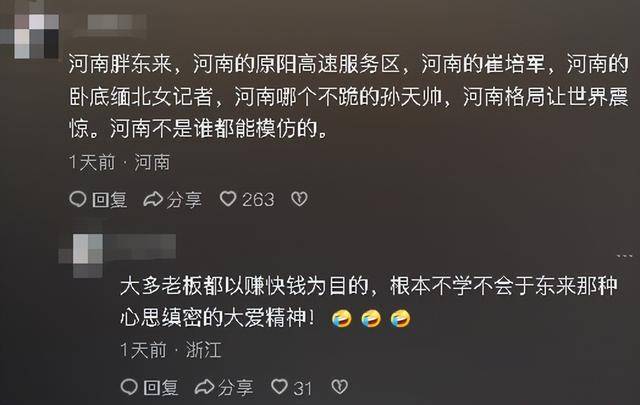Viewport: 640px width, 405px height.
Task: Click 回复 text under the Henan comment
Action: pos(109,200)
